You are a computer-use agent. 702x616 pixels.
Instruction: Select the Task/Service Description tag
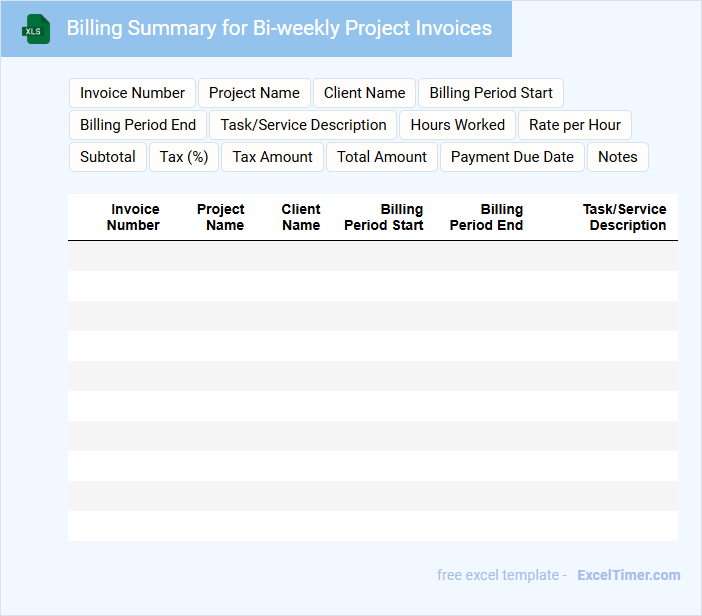point(303,125)
